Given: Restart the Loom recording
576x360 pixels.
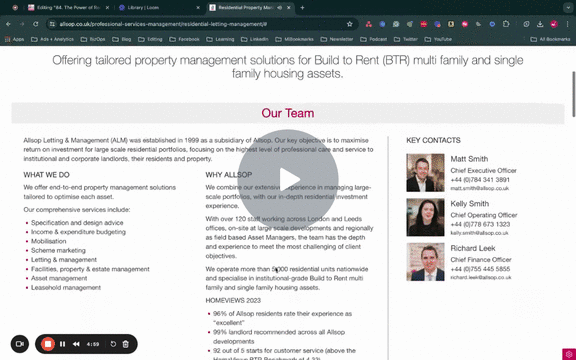Looking at the screenshot, I should click(x=113, y=344).
